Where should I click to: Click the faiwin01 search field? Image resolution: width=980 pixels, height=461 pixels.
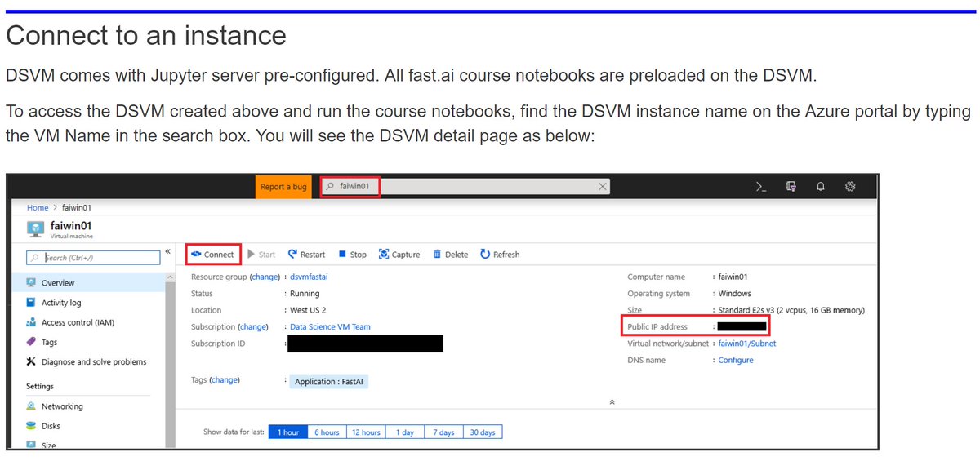[465, 187]
